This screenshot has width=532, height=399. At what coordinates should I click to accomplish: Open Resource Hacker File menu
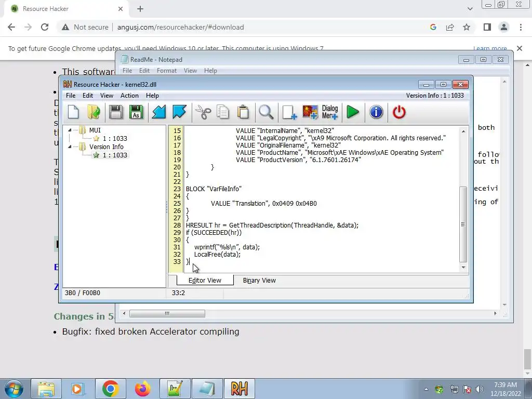71,96
